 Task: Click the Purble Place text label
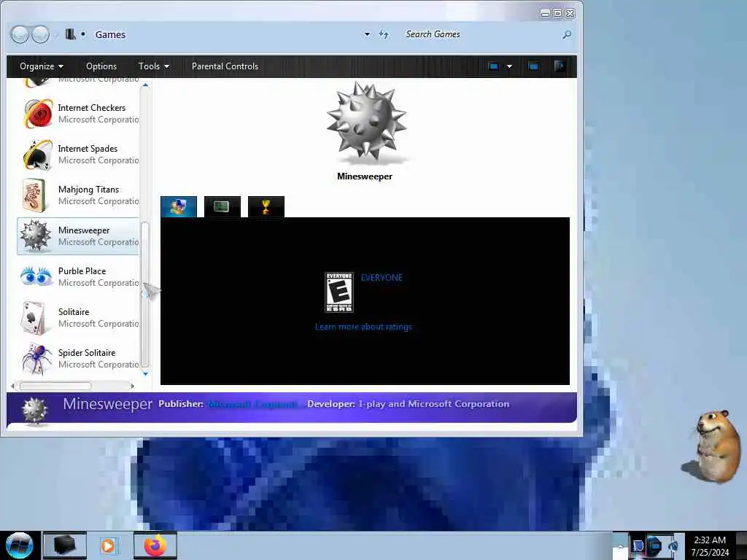(x=82, y=271)
